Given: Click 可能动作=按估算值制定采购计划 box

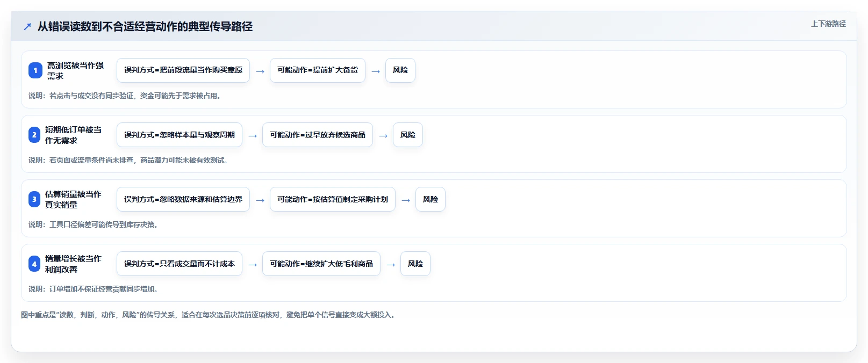Looking at the screenshot, I should tap(333, 199).
